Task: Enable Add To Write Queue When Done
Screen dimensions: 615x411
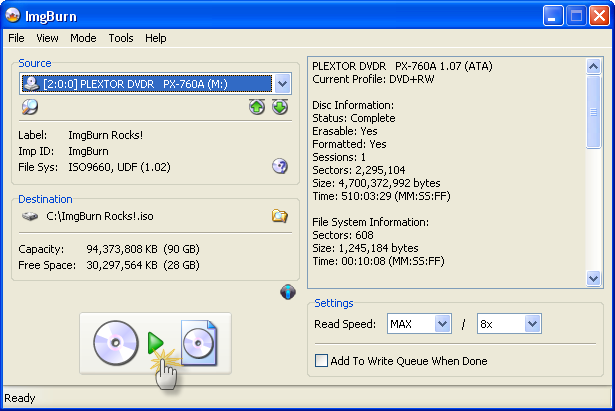Action: pyautogui.click(x=322, y=361)
